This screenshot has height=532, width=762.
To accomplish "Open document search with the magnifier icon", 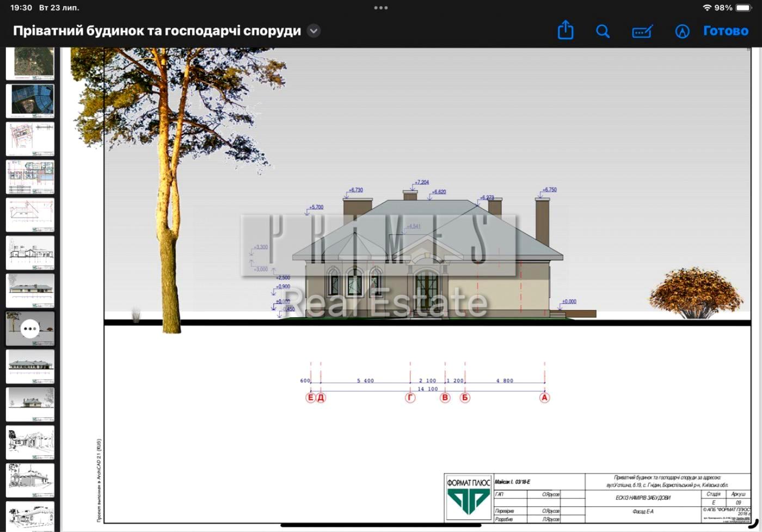I will tap(603, 31).
